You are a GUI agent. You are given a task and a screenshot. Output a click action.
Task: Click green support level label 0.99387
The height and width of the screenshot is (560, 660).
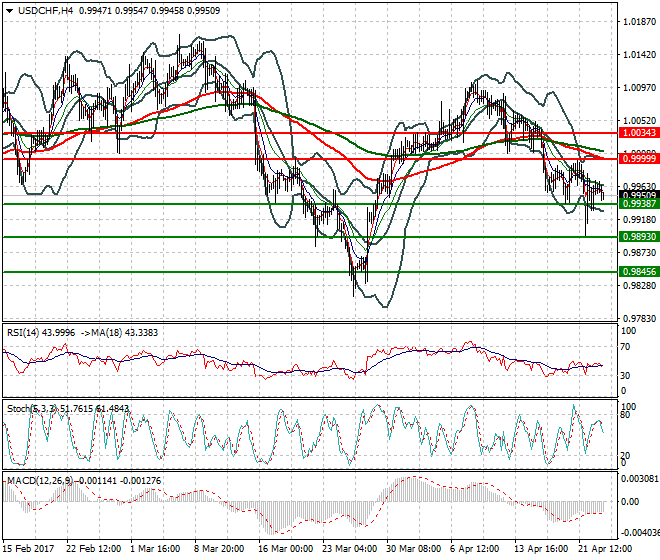[639, 204]
